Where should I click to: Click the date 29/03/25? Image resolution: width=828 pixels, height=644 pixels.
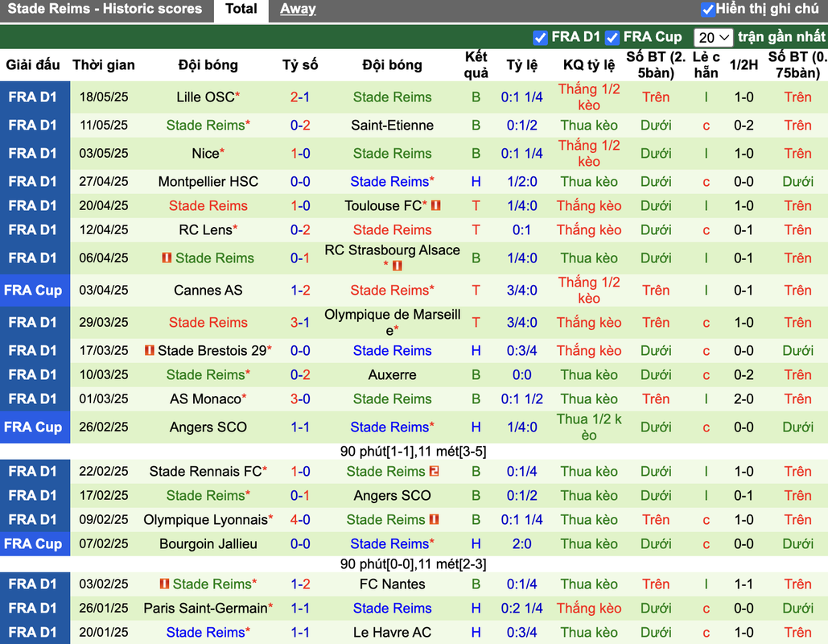pyautogui.click(x=104, y=322)
